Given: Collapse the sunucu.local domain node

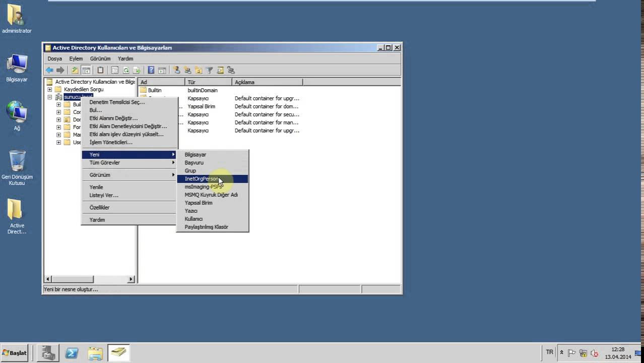Looking at the screenshot, I should click(x=50, y=97).
